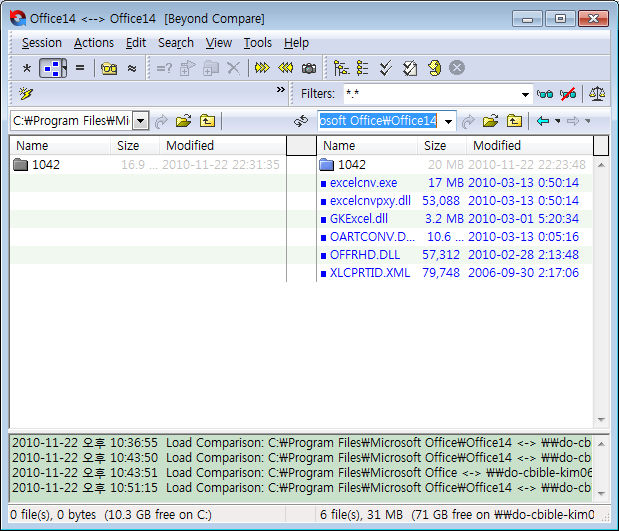Sort right pane by Modified column
619x531 pixels.
click(x=529, y=146)
